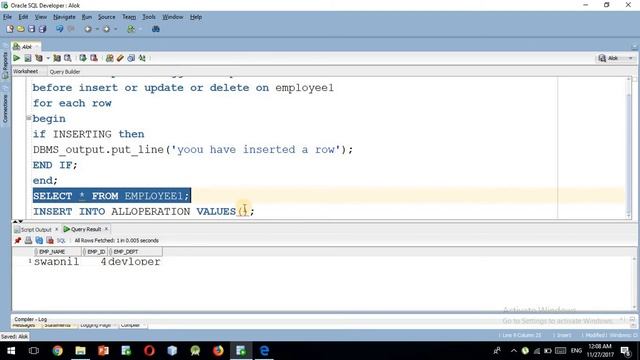Click the greyed-out Redo icon
This screenshot has width=640, height=360.
pos(71,29)
